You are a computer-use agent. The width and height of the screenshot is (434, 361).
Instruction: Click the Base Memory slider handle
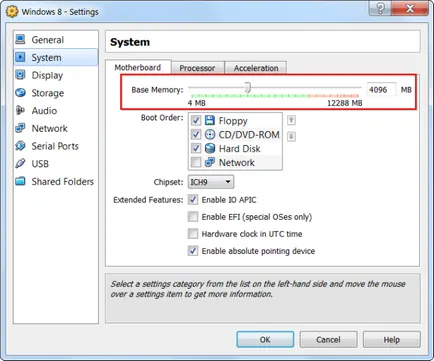pos(248,87)
